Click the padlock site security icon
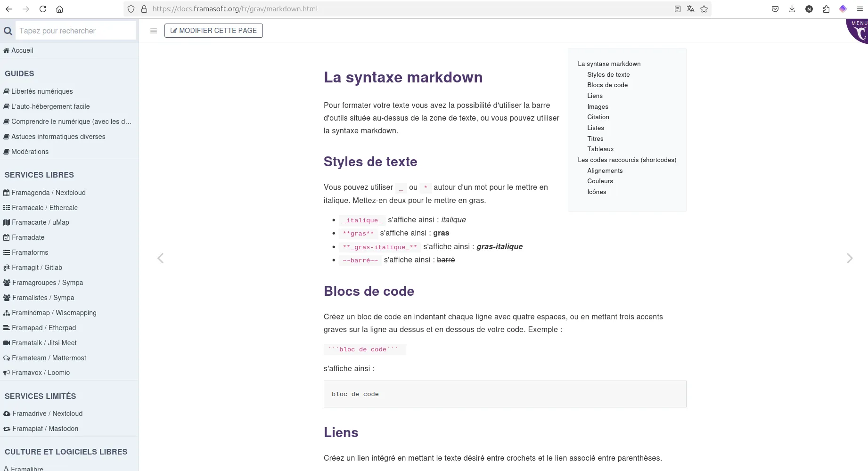The height and width of the screenshot is (471, 868). click(x=144, y=9)
